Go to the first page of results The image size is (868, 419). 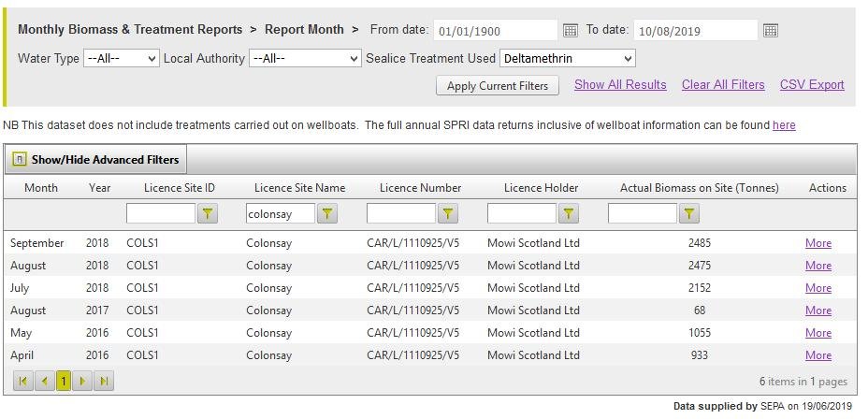pyautogui.click(x=22, y=382)
